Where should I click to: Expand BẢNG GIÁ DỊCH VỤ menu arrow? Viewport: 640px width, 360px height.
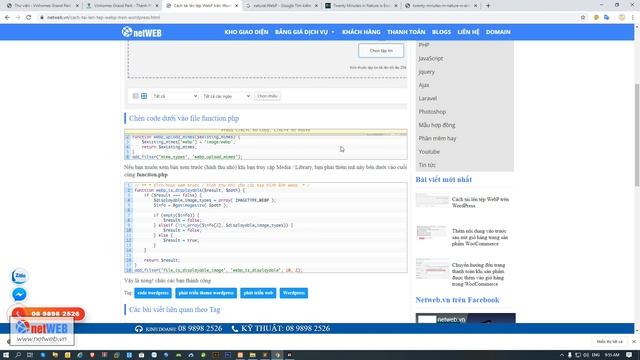[333, 32]
